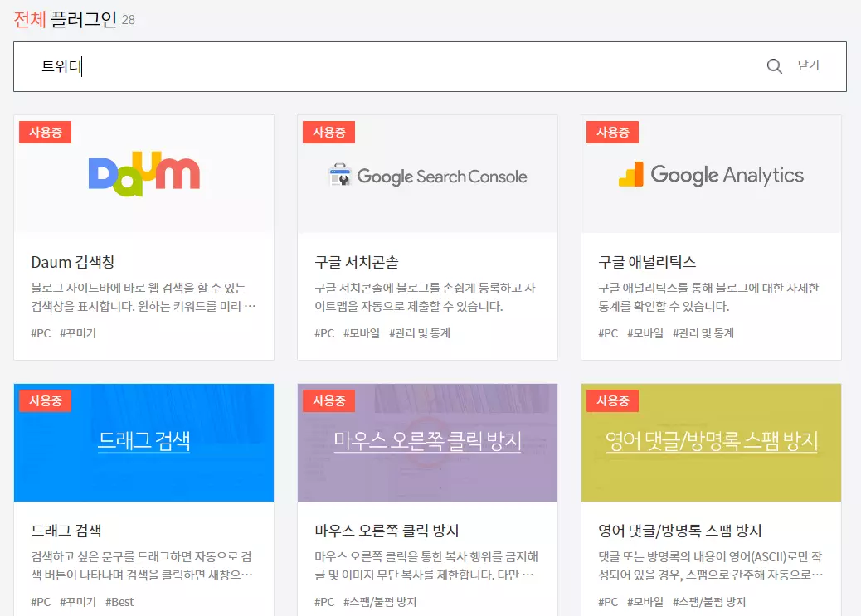This screenshot has width=861, height=616.
Task: Click the 사용중 badge on 구글 서치콘솔 card
Action: (x=329, y=133)
